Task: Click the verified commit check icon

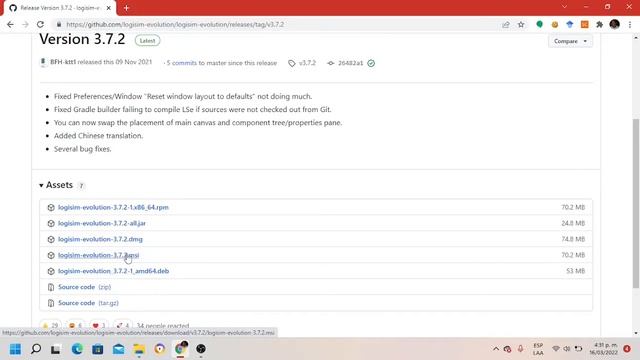Action: (x=371, y=63)
